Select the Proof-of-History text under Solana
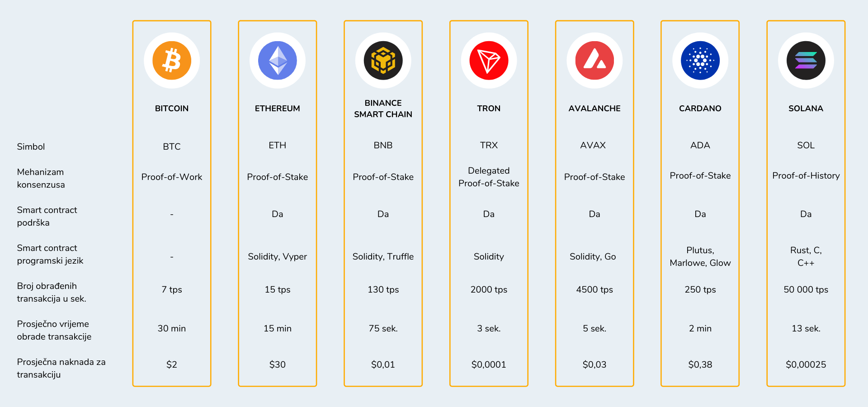The height and width of the screenshot is (407, 868). (806, 175)
